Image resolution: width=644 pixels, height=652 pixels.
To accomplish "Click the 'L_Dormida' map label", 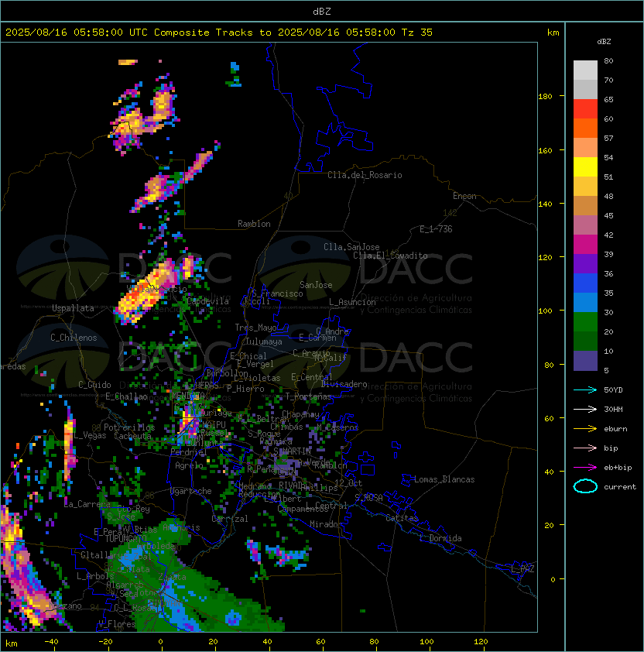I will 440,538.
